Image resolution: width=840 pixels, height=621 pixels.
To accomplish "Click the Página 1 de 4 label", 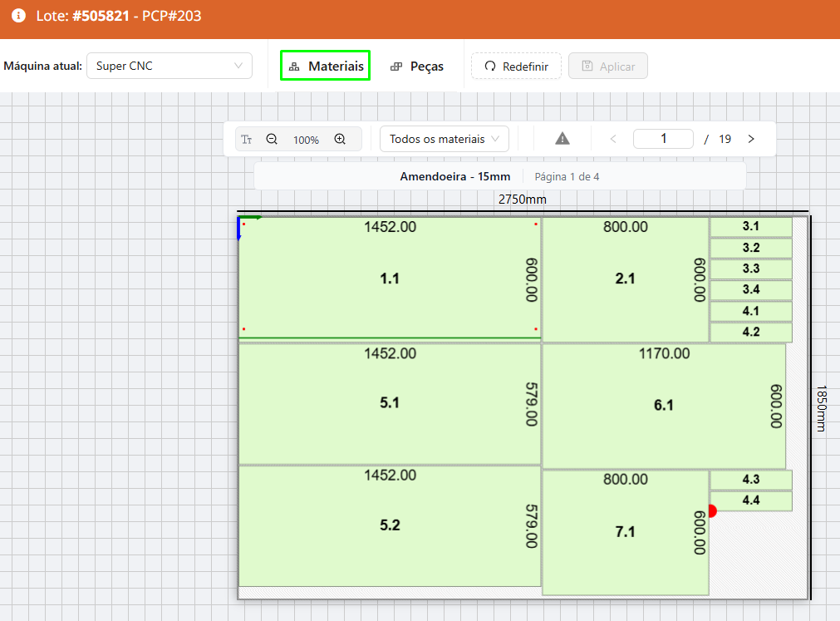I will click(567, 177).
